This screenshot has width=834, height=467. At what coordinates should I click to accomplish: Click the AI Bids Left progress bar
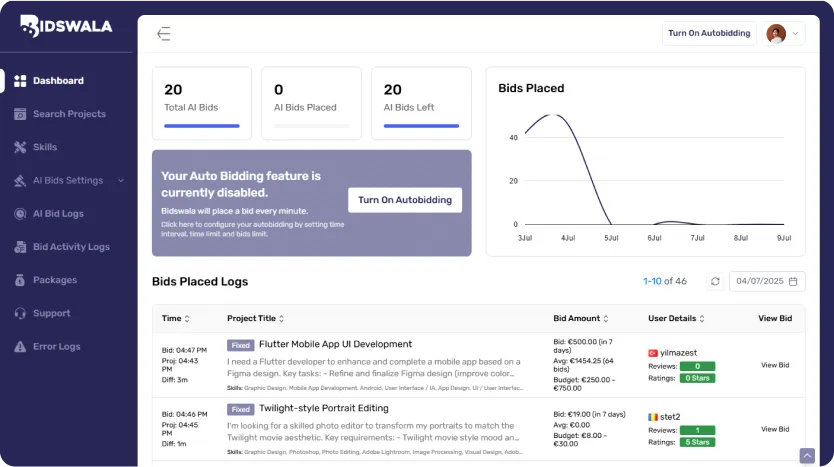click(x=421, y=126)
